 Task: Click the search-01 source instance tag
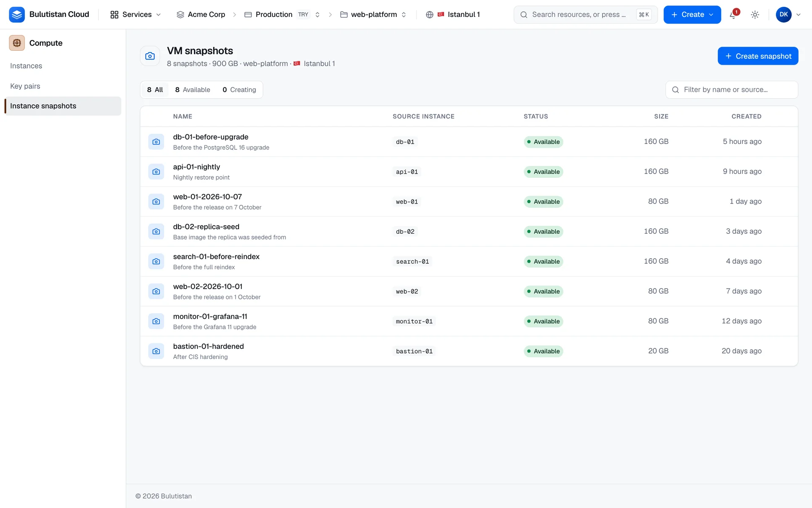[x=412, y=262]
